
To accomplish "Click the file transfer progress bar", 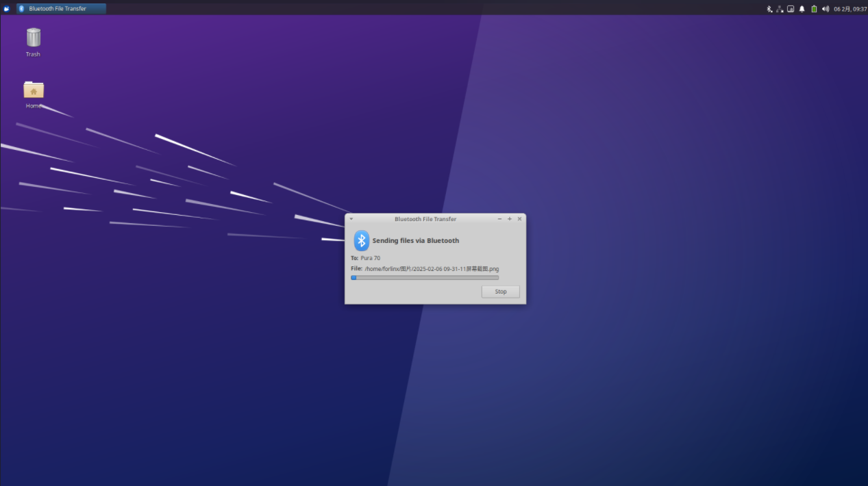I will [x=425, y=278].
